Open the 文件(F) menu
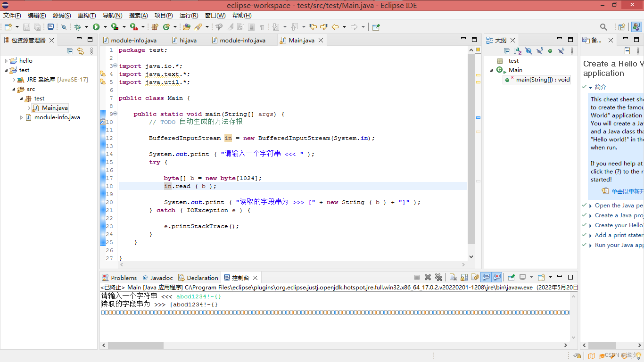Screen dimensions: 644x362 12,15
